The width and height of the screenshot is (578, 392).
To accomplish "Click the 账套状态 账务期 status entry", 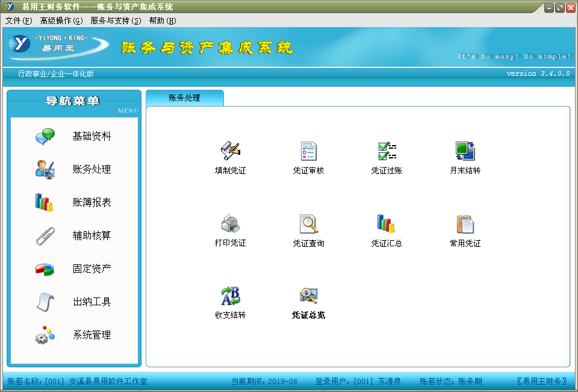I will pos(450,381).
